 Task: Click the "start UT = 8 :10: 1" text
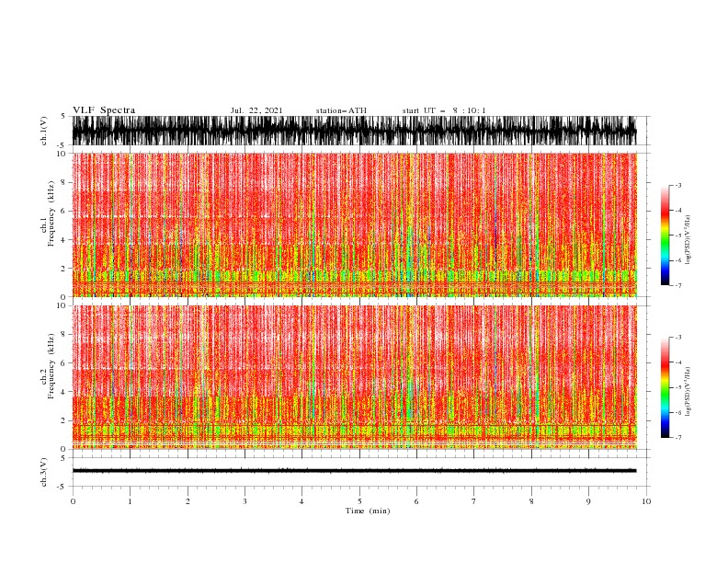[444, 110]
